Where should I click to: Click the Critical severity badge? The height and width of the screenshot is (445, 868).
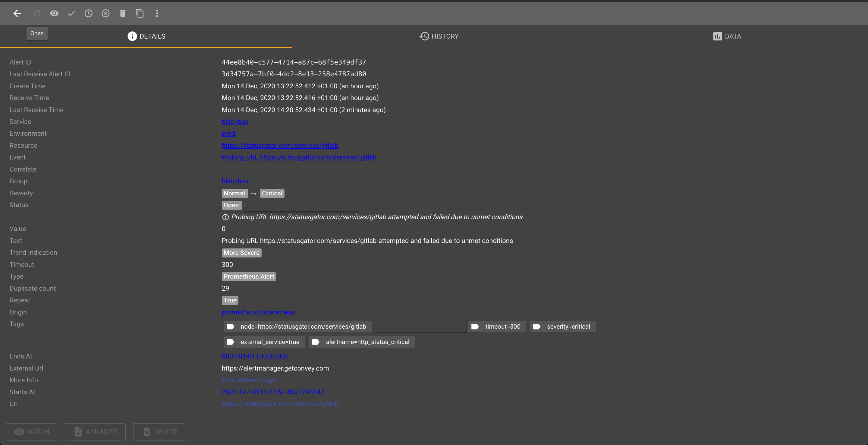272,193
